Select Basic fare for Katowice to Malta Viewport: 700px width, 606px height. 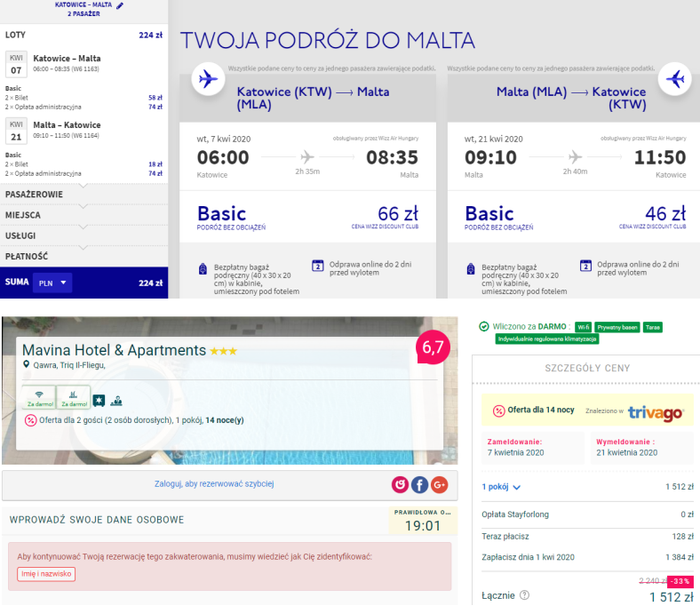307,217
